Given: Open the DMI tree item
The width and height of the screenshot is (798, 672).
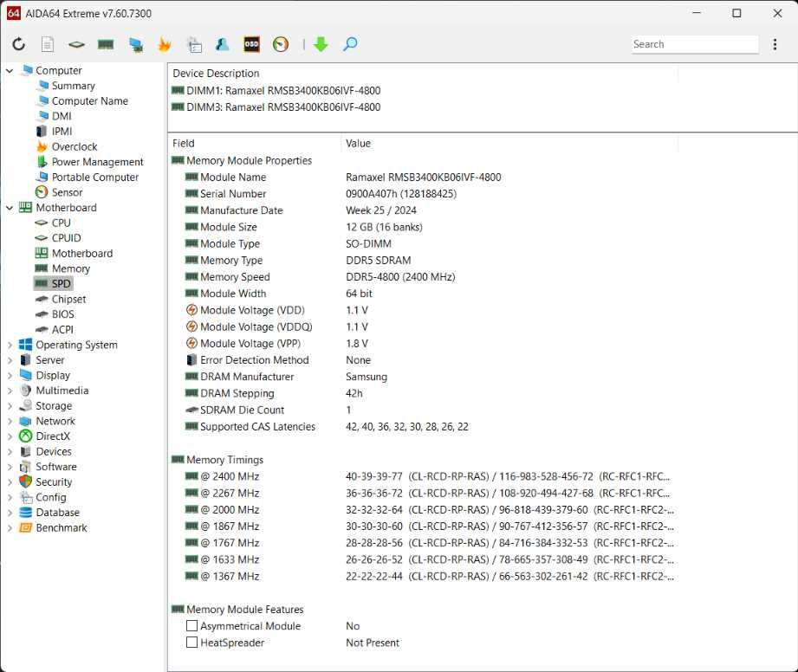Looking at the screenshot, I should (62, 117).
